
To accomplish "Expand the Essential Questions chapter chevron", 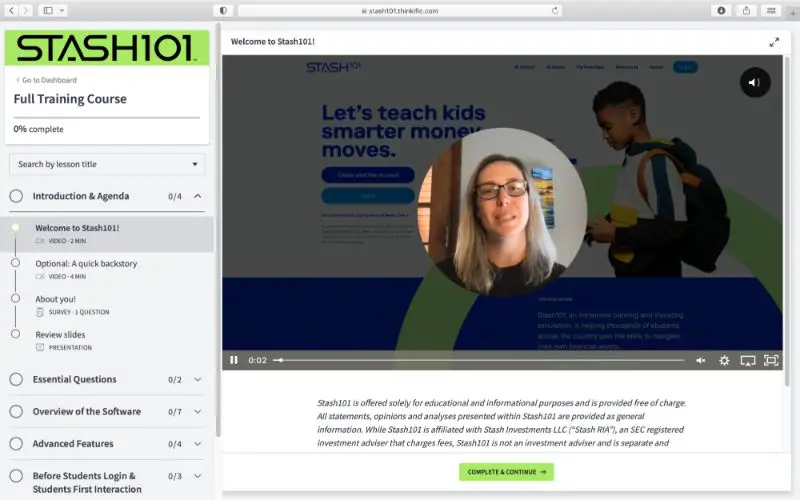I will click(x=197, y=380).
